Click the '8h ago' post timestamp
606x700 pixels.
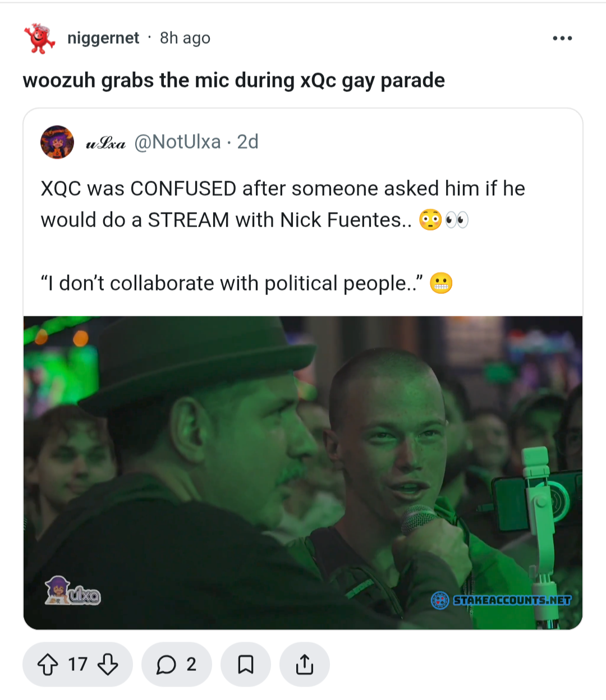coord(185,38)
